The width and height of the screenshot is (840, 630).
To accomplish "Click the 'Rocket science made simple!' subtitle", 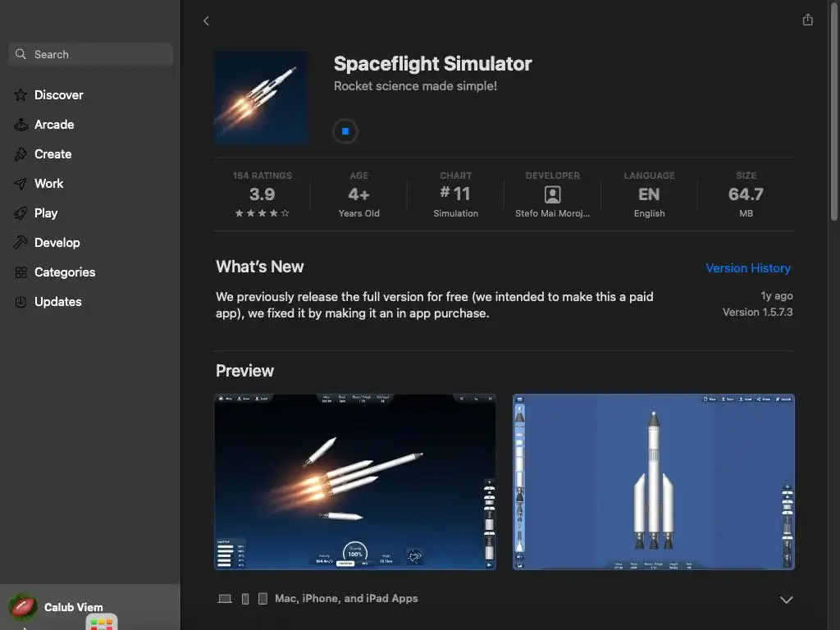I will coord(415,85).
